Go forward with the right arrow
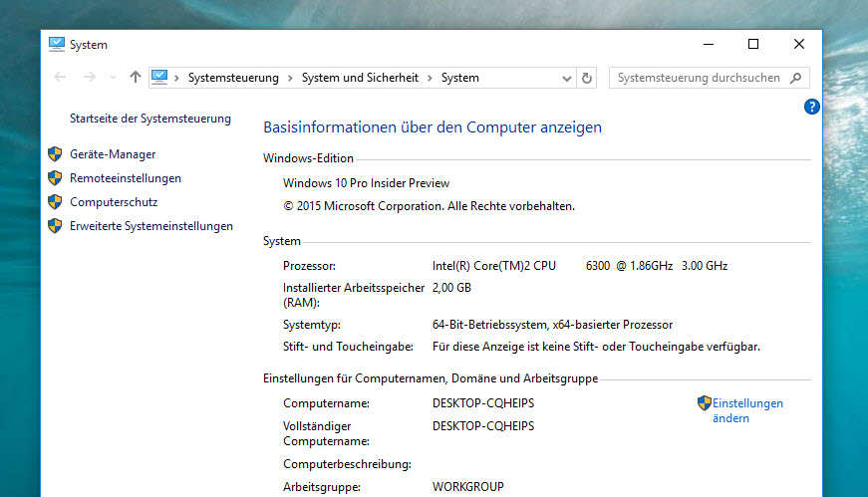The height and width of the screenshot is (497, 868). [89, 78]
